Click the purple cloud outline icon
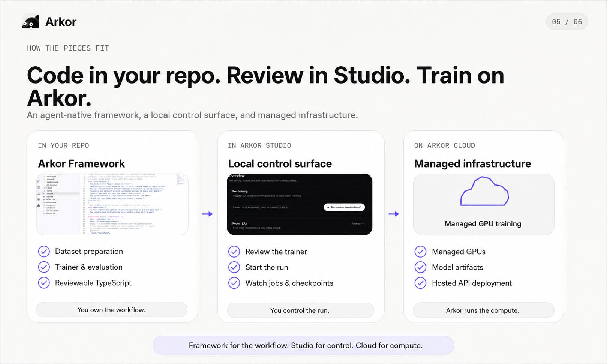The image size is (607, 364). coord(484,191)
